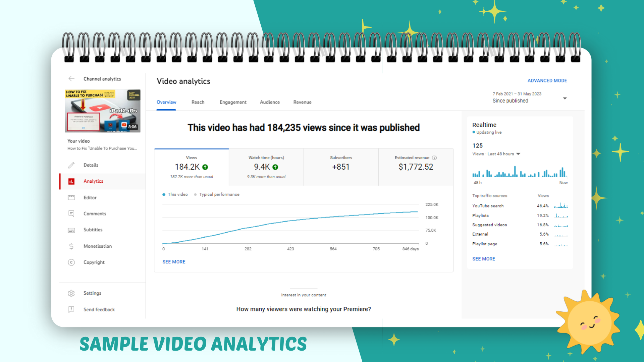Image resolution: width=644 pixels, height=362 pixels.
Task: Click the Send feedback icon
Action: (x=71, y=309)
